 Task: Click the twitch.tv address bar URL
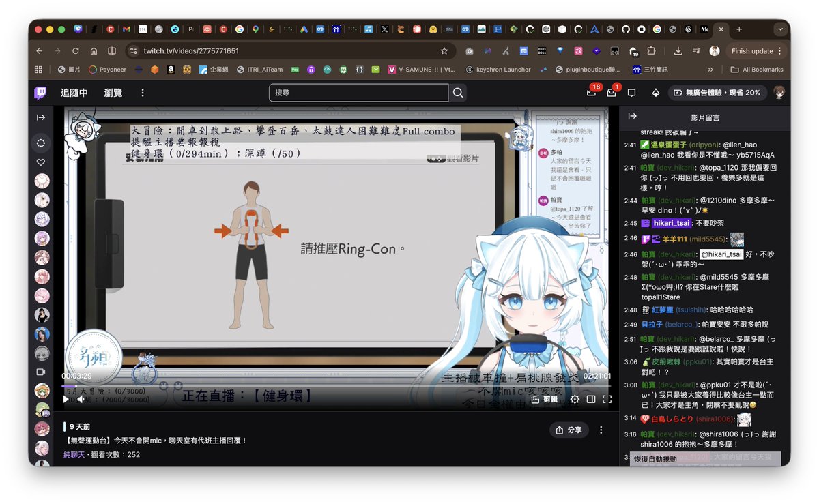[x=191, y=51]
